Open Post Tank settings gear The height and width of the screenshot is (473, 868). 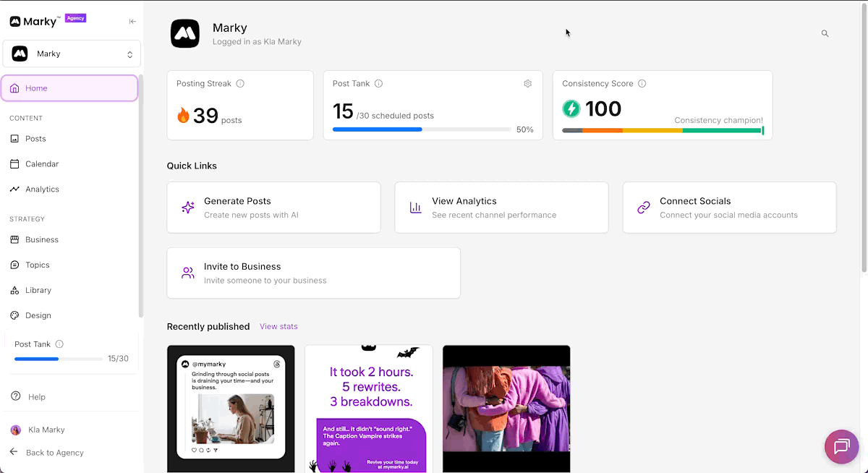tap(527, 84)
